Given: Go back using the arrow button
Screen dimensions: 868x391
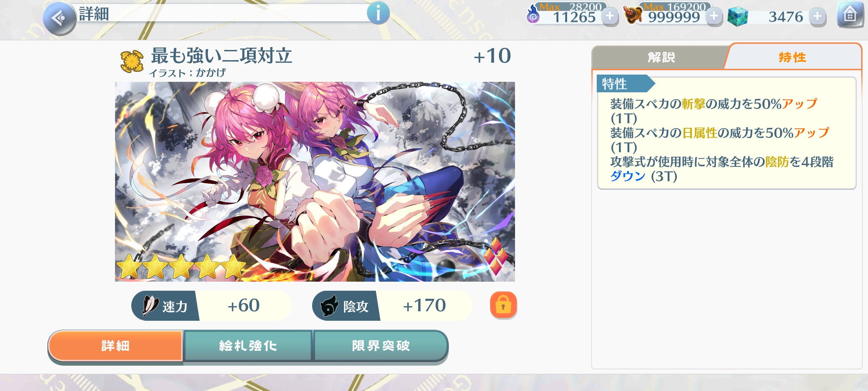Looking at the screenshot, I should pos(59,18).
